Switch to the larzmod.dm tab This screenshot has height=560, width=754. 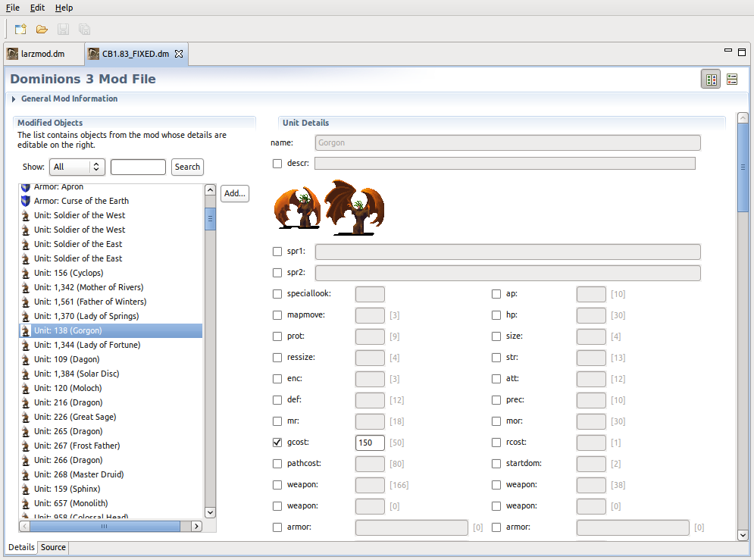pos(42,54)
